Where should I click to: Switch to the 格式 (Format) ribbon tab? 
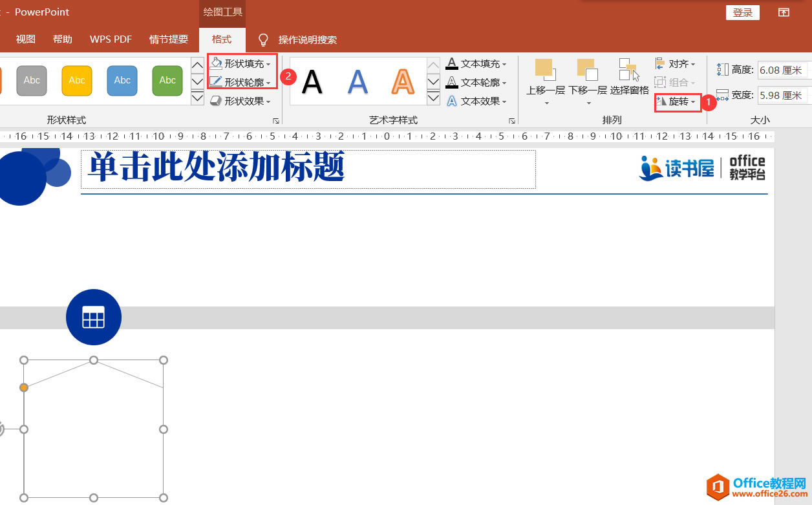222,39
